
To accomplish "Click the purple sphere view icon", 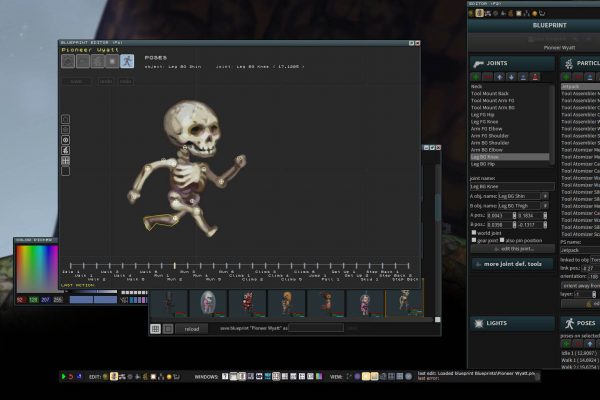I will pyautogui.click(x=357, y=377).
